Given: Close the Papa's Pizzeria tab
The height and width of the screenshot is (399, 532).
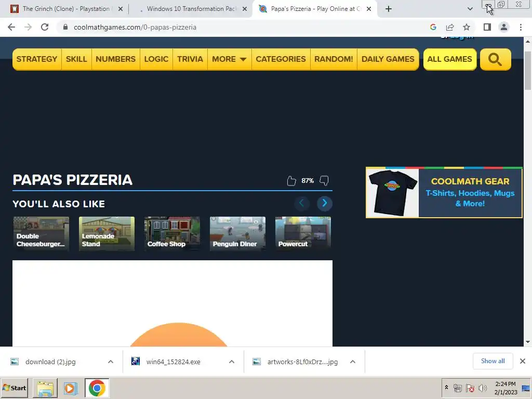Looking at the screenshot, I should tap(369, 9).
